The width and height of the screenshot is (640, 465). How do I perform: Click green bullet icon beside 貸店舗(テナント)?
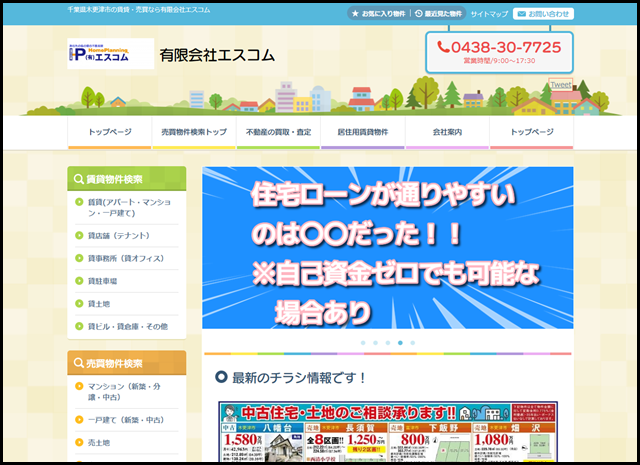(79, 235)
